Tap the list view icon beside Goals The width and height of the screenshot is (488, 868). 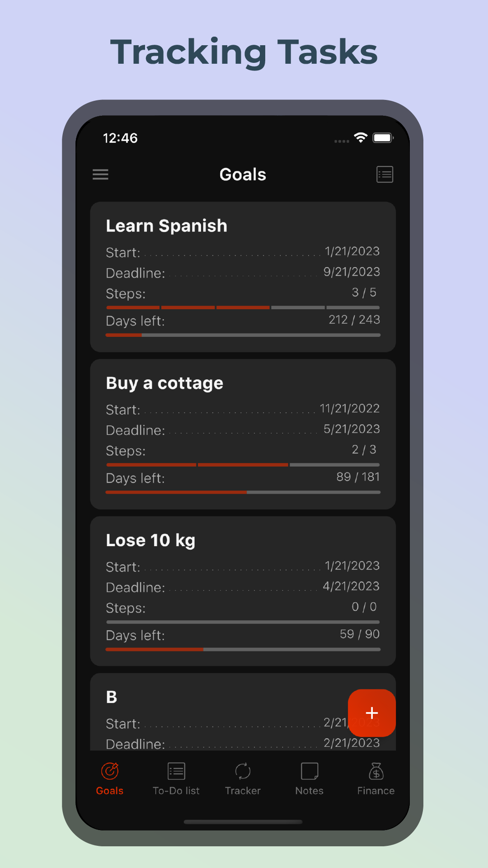[385, 175]
